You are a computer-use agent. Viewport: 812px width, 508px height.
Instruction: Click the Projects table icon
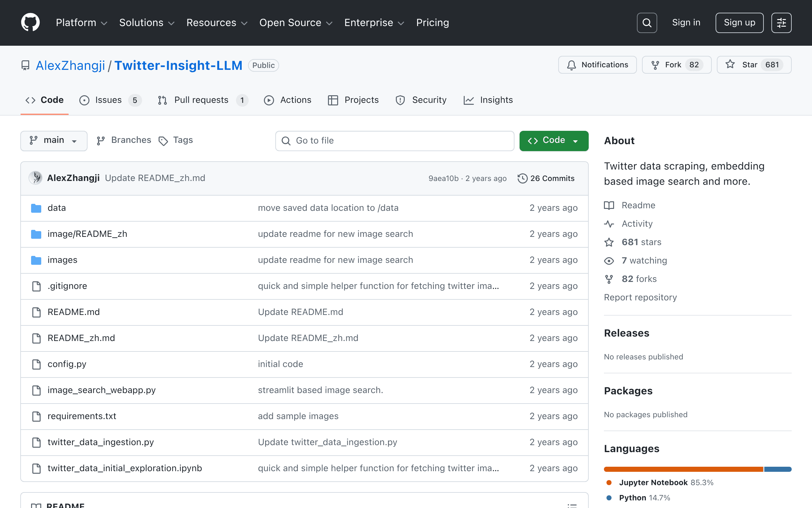click(x=333, y=100)
